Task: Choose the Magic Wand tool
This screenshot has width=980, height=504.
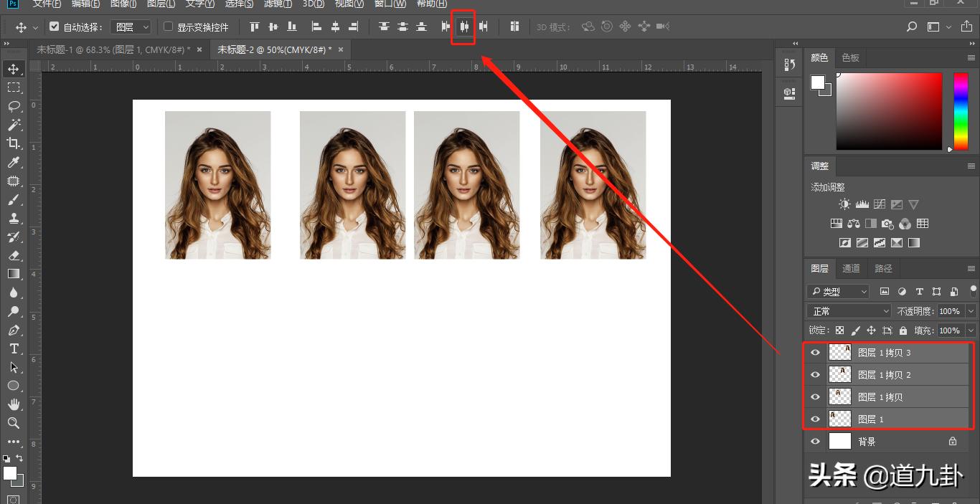Action: click(x=14, y=125)
